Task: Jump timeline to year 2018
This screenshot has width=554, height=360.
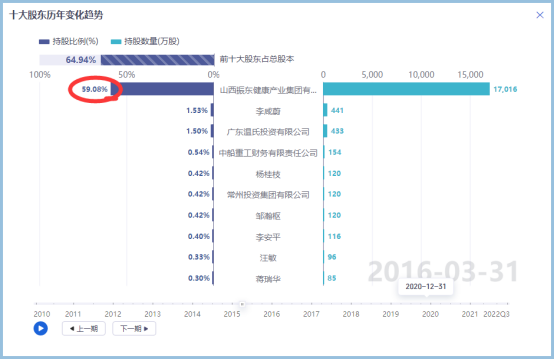Action: tap(351, 314)
